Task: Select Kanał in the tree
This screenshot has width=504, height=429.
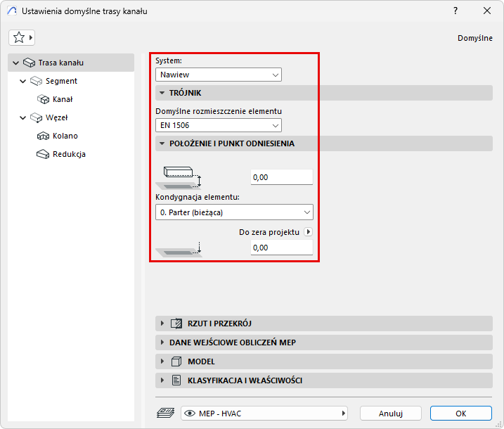Action: click(63, 99)
